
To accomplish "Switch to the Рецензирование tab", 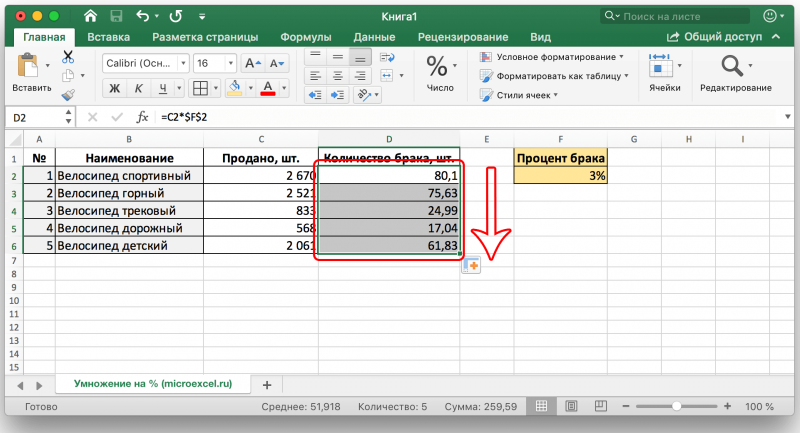I will tap(463, 37).
